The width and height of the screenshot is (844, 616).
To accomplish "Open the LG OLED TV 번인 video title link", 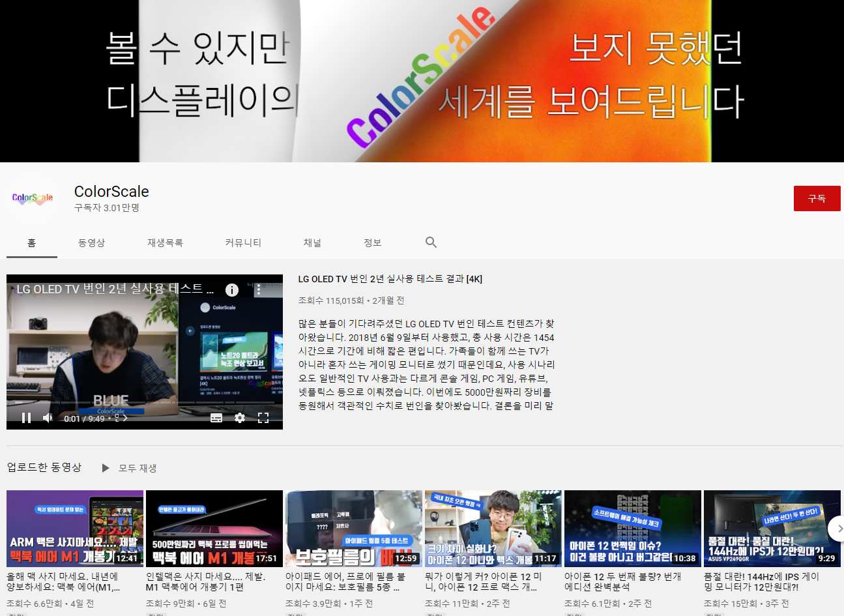I will 390,279.
